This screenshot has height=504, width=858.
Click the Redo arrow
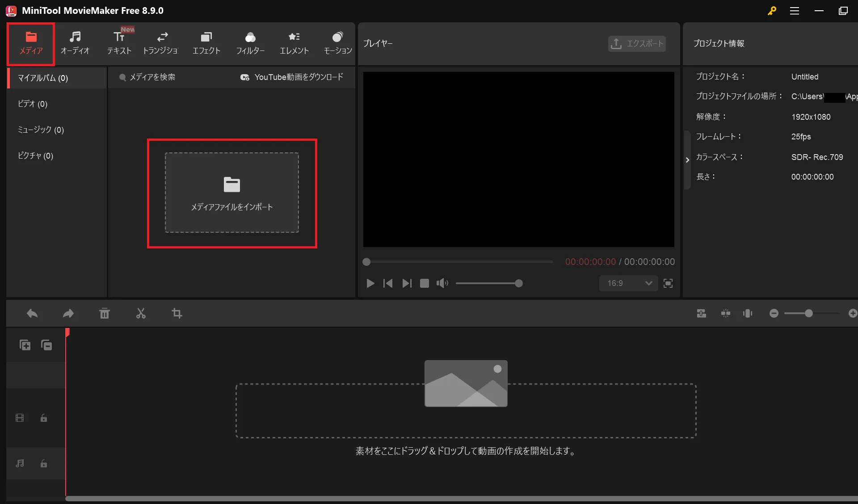click(x=68, y=314)
